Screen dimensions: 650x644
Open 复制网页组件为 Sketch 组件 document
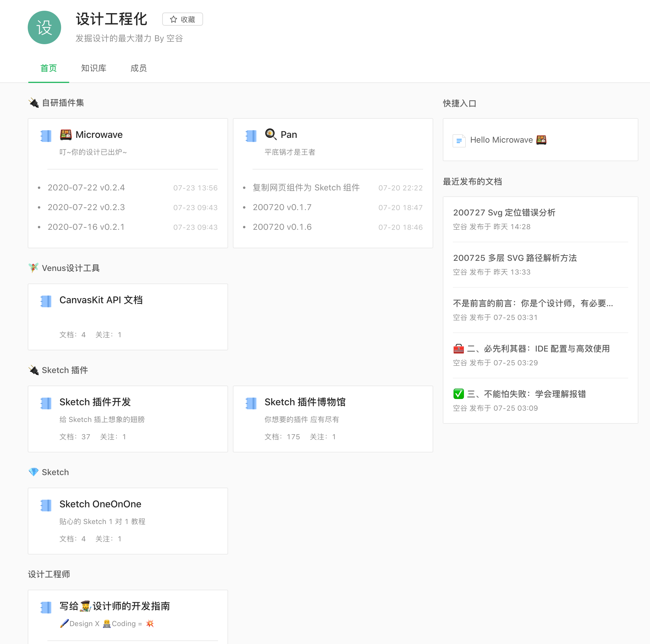(x=306, y=187)
